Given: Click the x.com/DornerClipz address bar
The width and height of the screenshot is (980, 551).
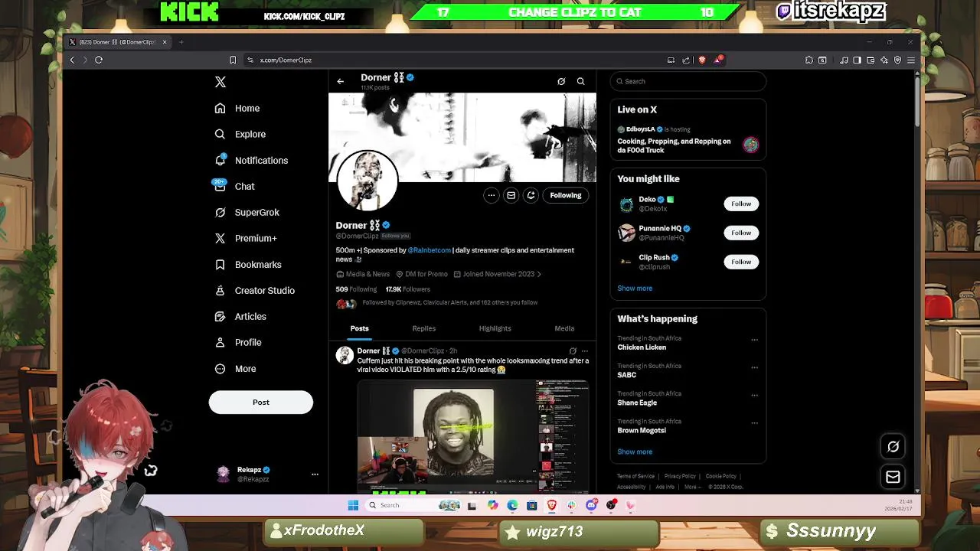Looking at the screenshot, I should 459,60.
